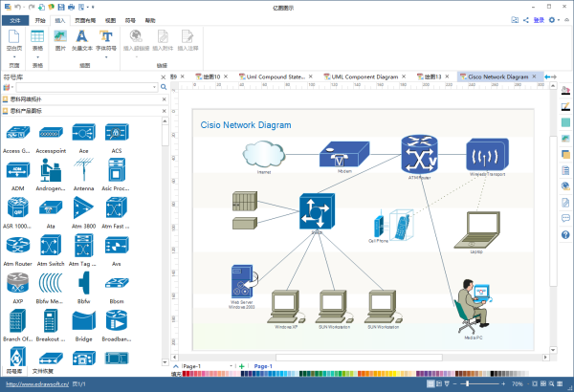Close the 思科网络拓扑 library panel

(164, 99)
